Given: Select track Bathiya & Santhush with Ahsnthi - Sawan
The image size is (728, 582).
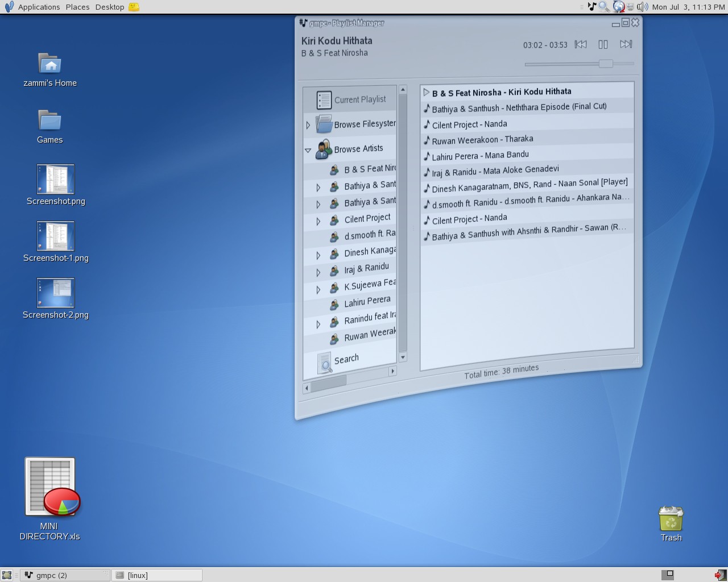Looking at the screenshot, I should [x=527, y=232].
